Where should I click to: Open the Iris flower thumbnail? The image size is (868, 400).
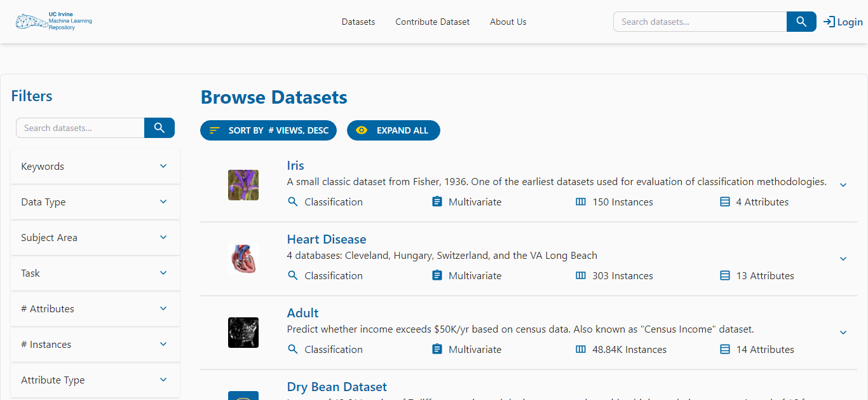[243, 185]
